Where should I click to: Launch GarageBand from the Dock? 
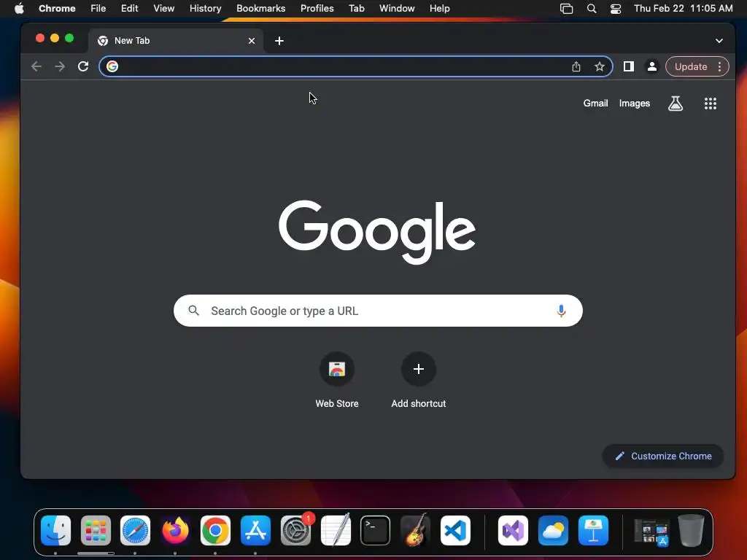(415, 530)
